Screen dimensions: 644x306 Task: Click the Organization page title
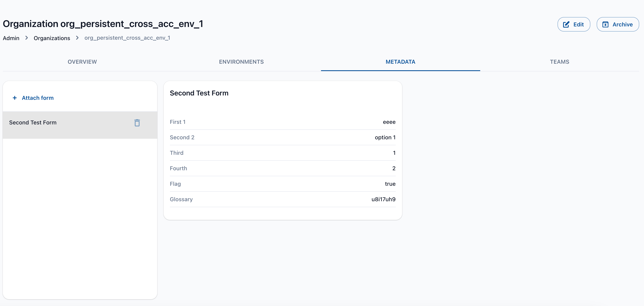pyautogui.click(x=103, y=24)
